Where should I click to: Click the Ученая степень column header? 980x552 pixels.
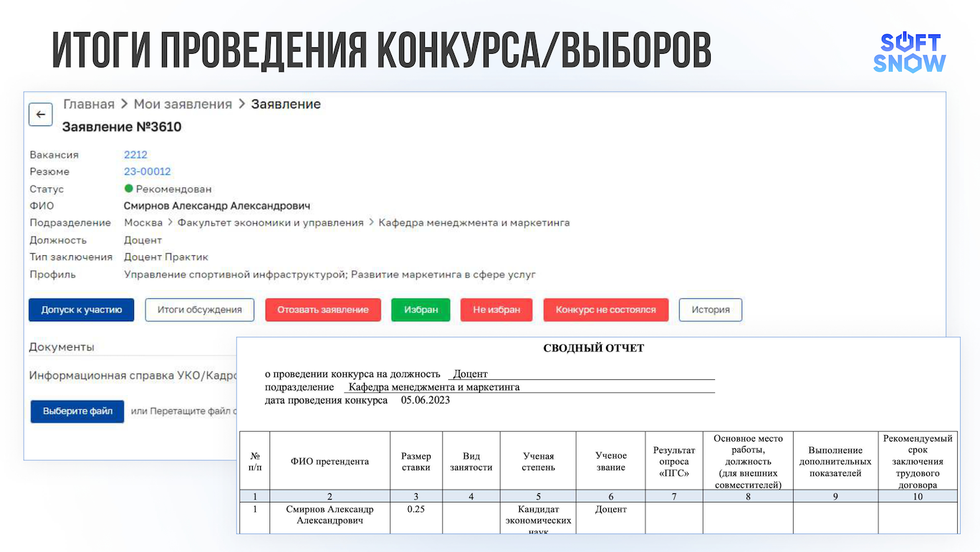point(538,462)
